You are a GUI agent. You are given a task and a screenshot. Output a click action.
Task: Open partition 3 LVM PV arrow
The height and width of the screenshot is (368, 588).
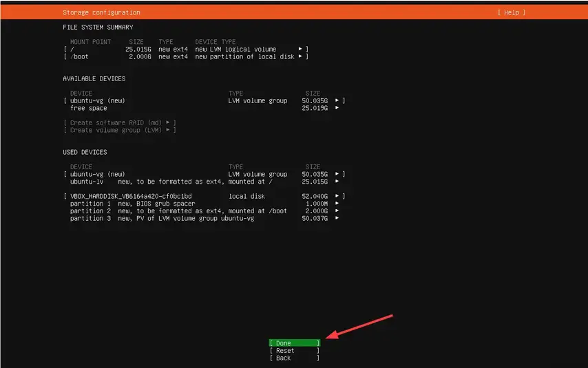337,218
